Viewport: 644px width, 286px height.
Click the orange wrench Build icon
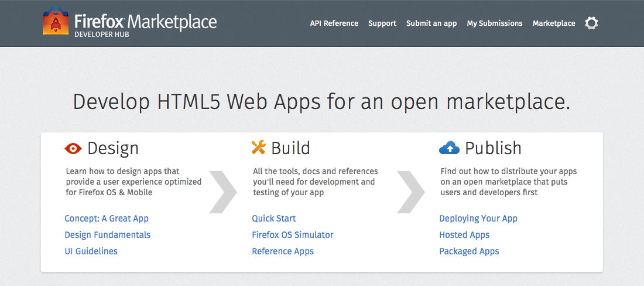click(259, 148)
